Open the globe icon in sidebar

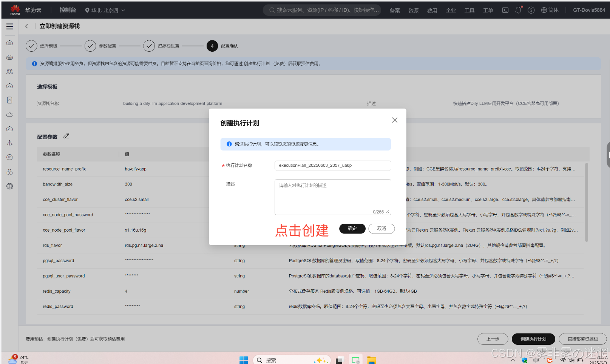coord(10,186)
